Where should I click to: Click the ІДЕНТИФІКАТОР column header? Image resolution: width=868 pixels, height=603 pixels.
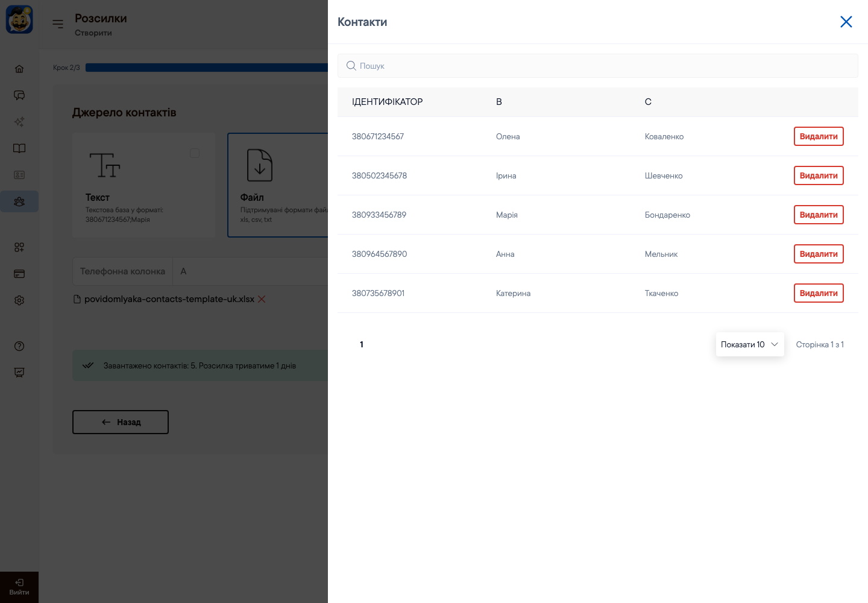click(388, 102)
